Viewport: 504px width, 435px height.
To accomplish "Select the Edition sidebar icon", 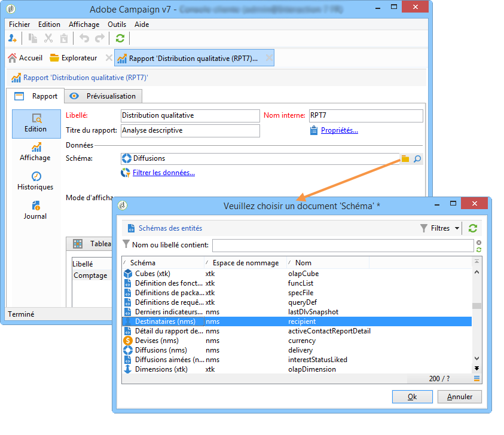I will click(x=36, y=124).
